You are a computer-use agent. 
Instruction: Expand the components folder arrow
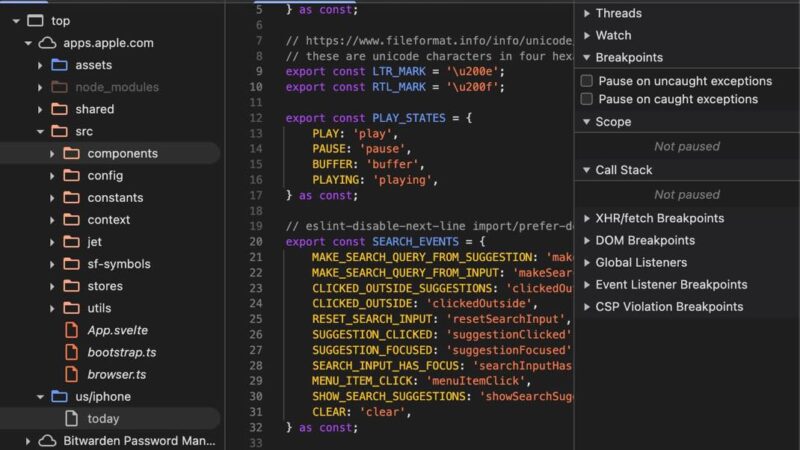tap(52, 154)
